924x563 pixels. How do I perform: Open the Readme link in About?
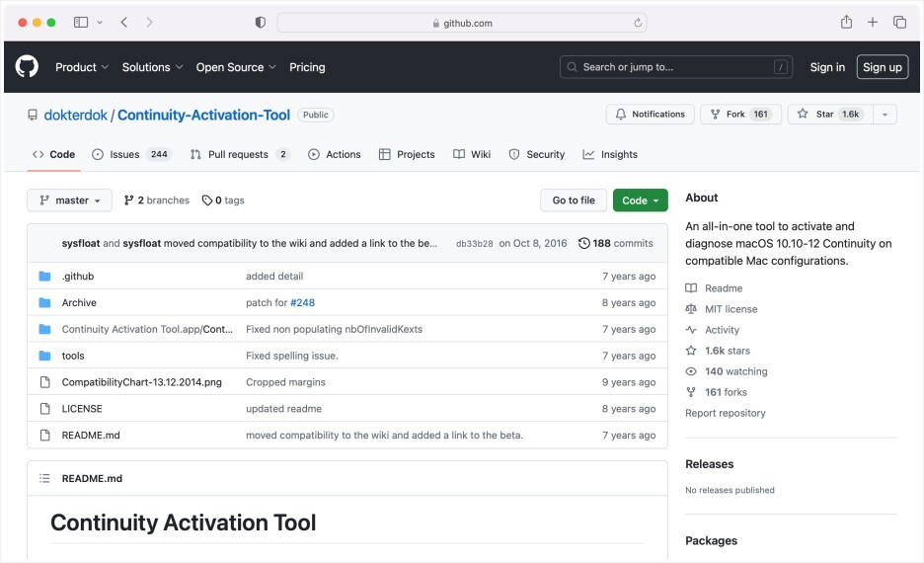(714, 288)
